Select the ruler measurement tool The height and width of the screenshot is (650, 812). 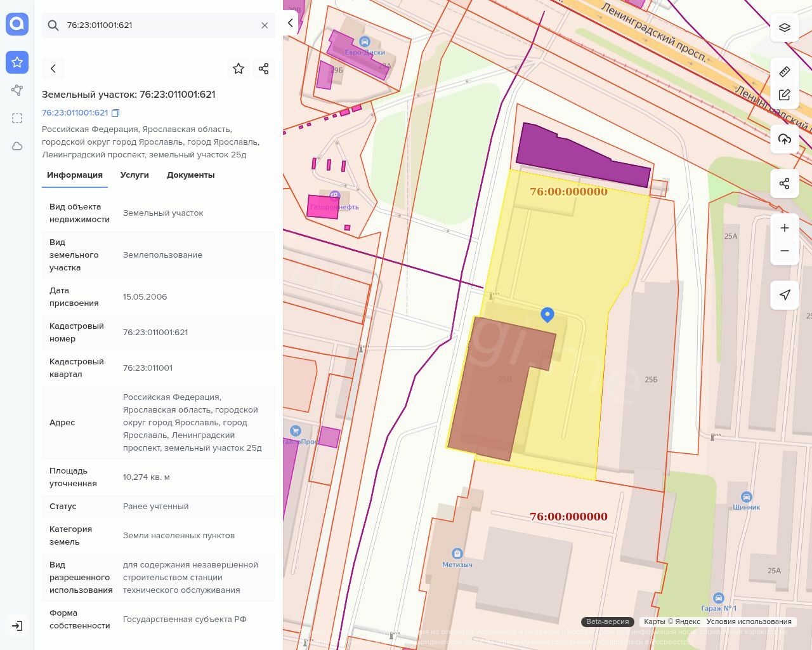click(784, 72)
